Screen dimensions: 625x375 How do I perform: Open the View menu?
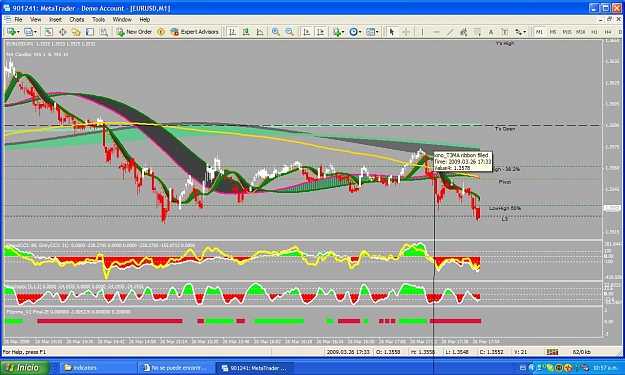coord(35,19)
